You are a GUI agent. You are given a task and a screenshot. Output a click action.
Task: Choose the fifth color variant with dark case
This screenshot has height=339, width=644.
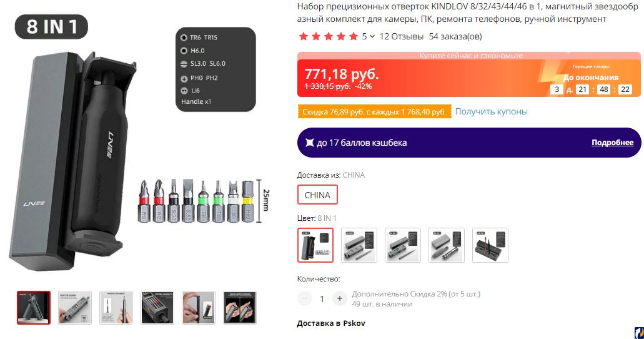pos(490,245)
